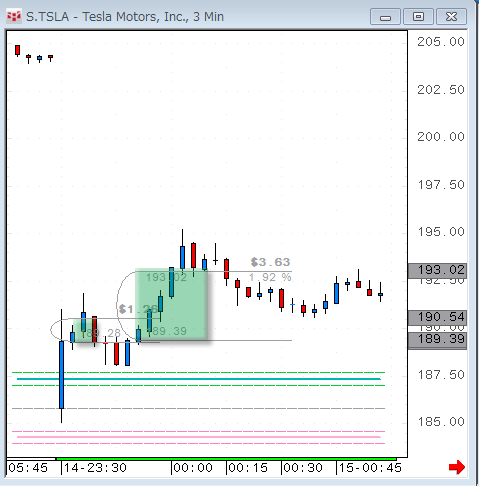
Task: Select the $3.63 measurement label
Action: [x=270, y=262]
